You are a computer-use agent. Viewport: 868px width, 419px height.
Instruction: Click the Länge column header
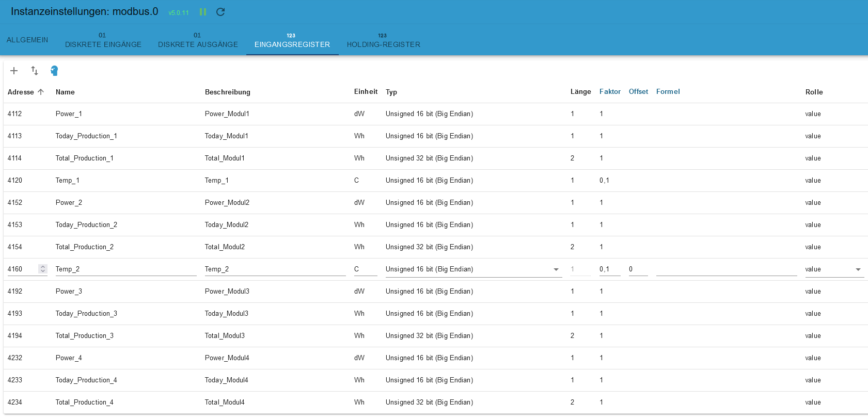[581, 91]
